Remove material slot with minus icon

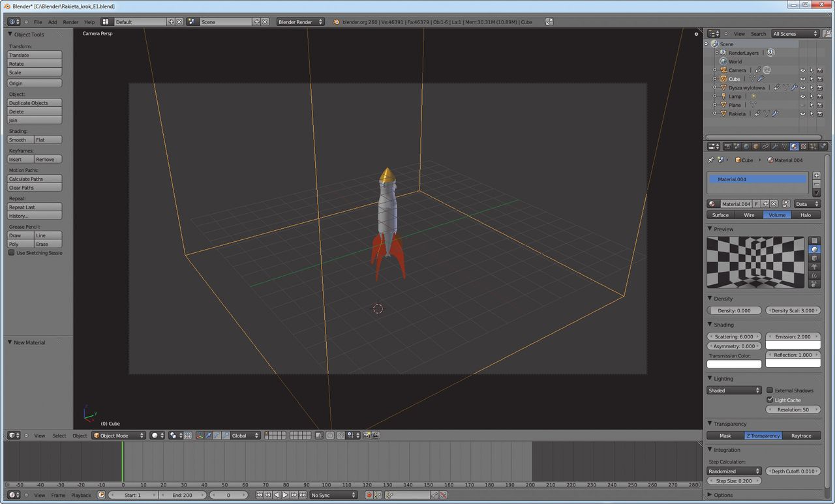click(816, 184)
